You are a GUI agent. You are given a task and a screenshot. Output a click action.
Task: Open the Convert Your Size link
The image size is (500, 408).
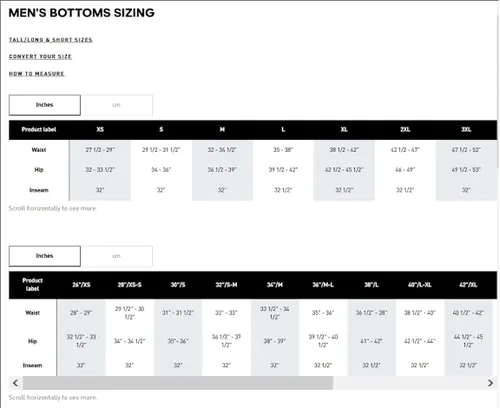[40, 56]
